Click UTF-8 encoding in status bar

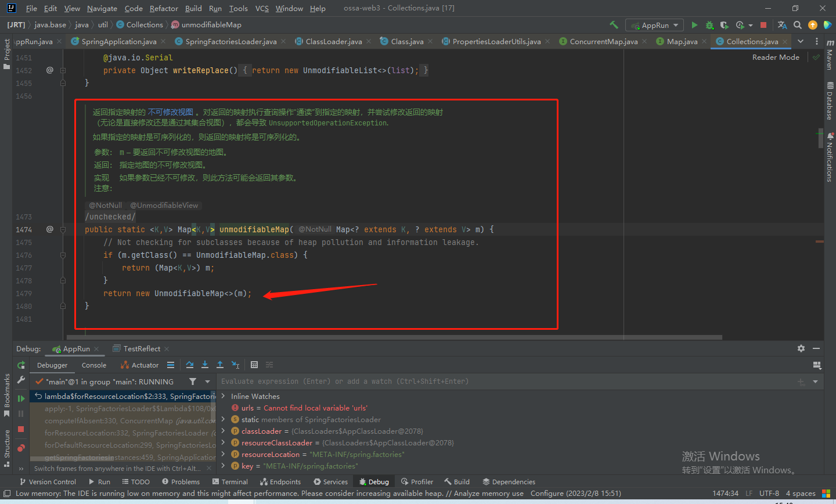pyautogui.click(x=769, y=494)
